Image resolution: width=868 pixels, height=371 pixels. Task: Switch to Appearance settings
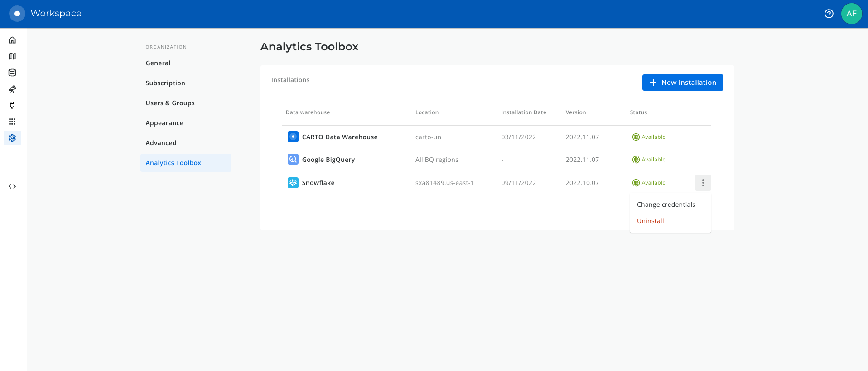pos(164,123)
